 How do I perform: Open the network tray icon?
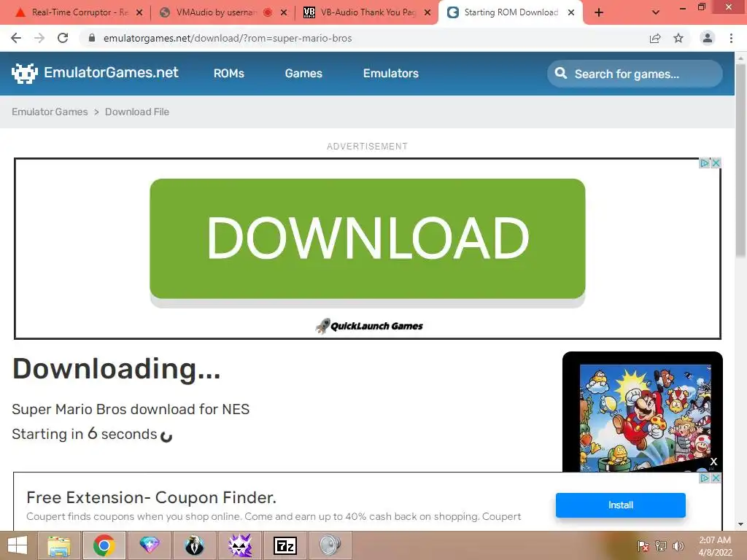661,545
